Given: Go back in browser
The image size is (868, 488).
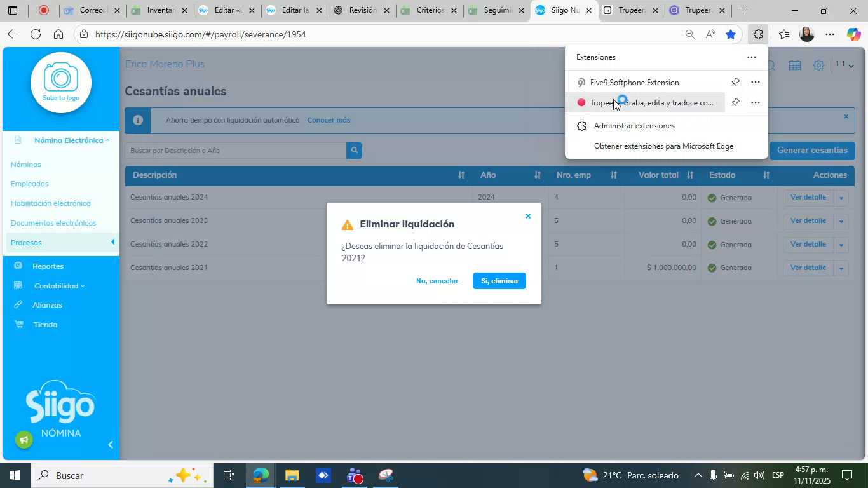Looking at the screenshot, I should 12,34.
